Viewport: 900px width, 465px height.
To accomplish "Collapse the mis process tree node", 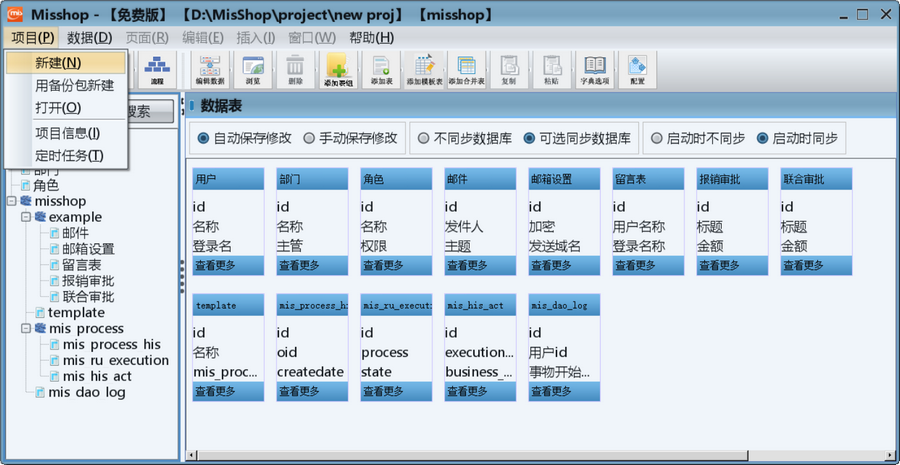I will click(26, 329).
